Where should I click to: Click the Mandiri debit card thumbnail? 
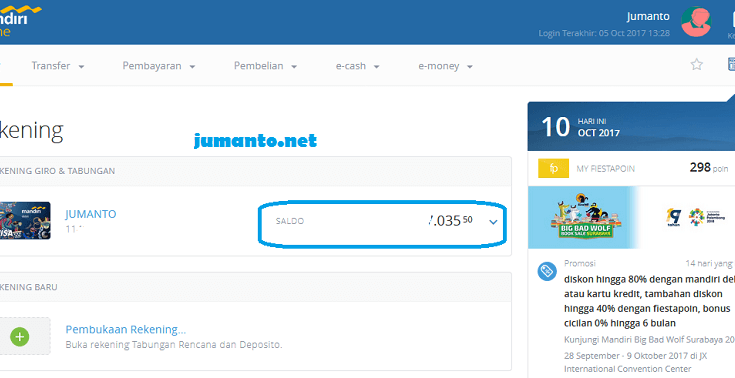25,220
